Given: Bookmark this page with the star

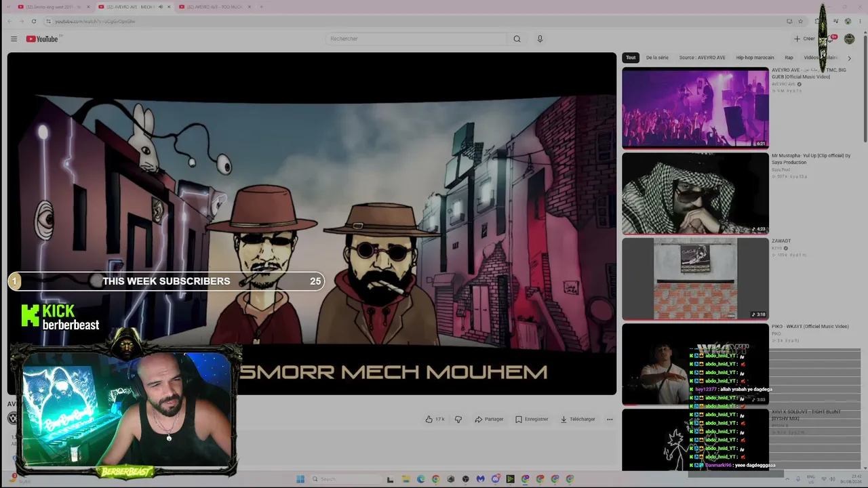Looking at the screenshot, I should (800, 21).
